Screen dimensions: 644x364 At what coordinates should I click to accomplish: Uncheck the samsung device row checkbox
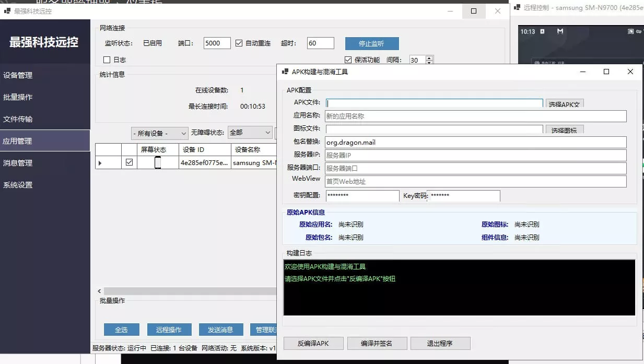129,163
